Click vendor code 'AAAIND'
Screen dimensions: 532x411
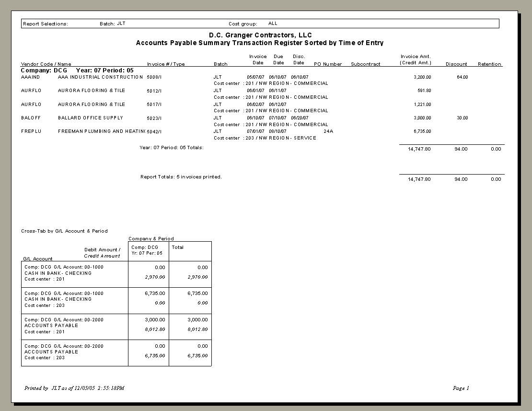pyautogui.click(x=31, y=77)
